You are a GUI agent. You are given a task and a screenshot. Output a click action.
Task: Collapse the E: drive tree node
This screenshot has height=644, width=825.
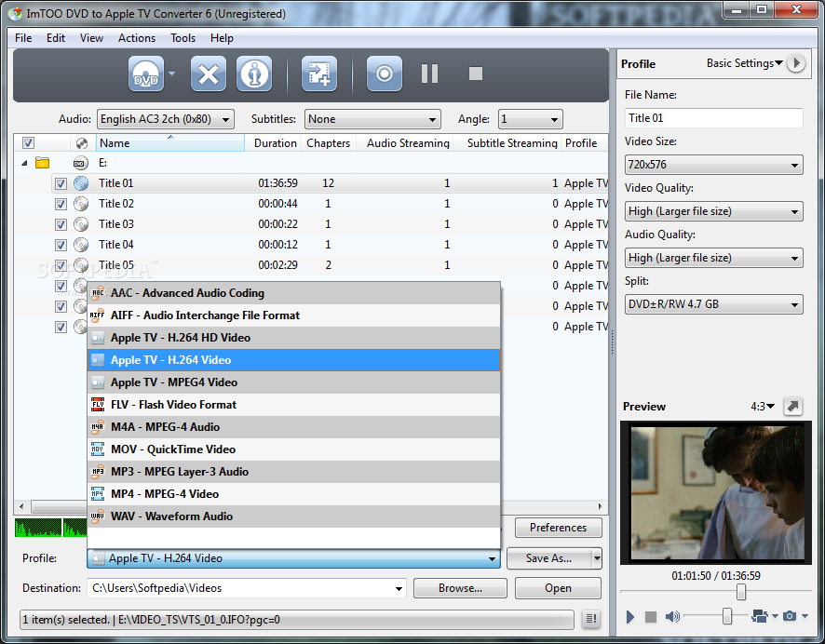point(24,164)
